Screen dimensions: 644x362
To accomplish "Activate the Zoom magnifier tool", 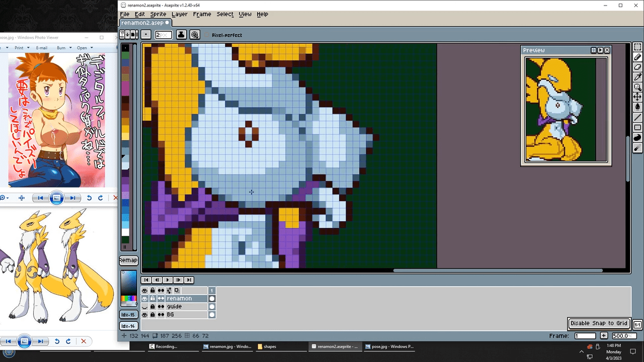I will tap(637, 87).
